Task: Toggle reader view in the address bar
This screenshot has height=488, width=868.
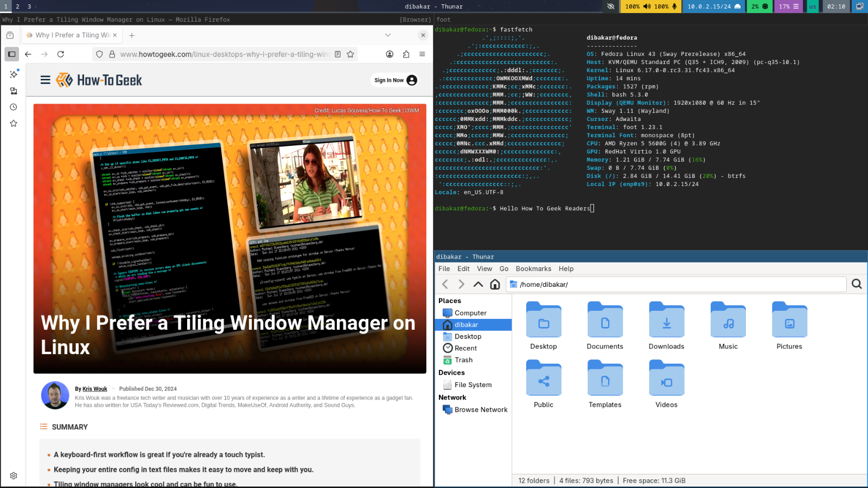Action: (x=338, y=54)
